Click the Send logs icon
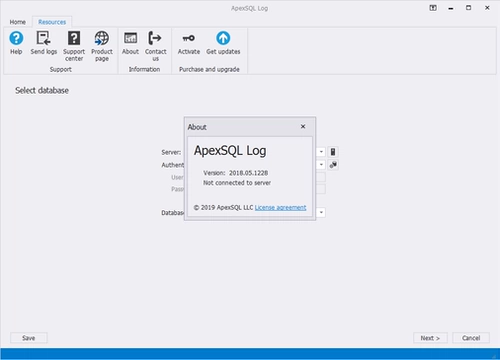The height and width of the screenshot is (360, 500). click(44, 43)
